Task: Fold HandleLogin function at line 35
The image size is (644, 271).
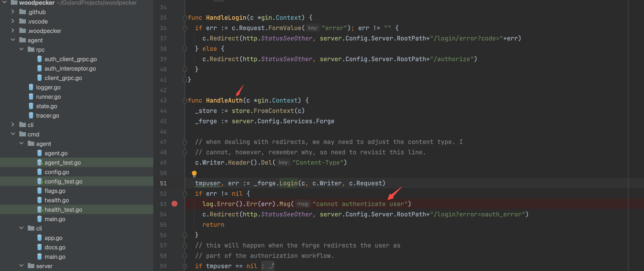Action: [x=185, y=18]
